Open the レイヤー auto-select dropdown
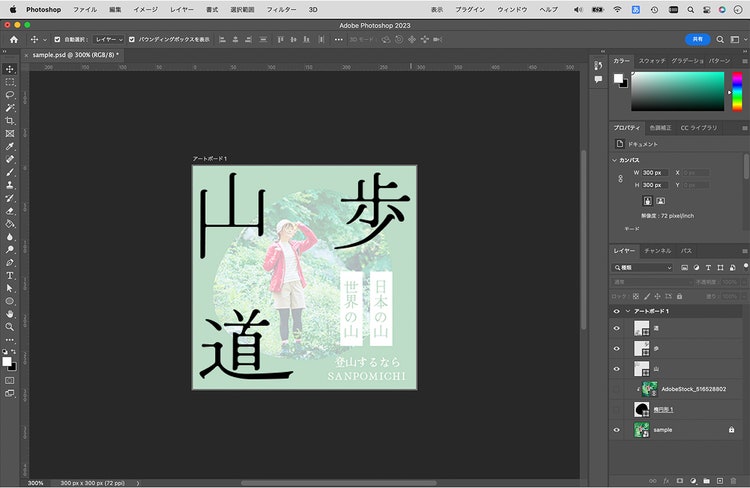 tap(109, 40)
